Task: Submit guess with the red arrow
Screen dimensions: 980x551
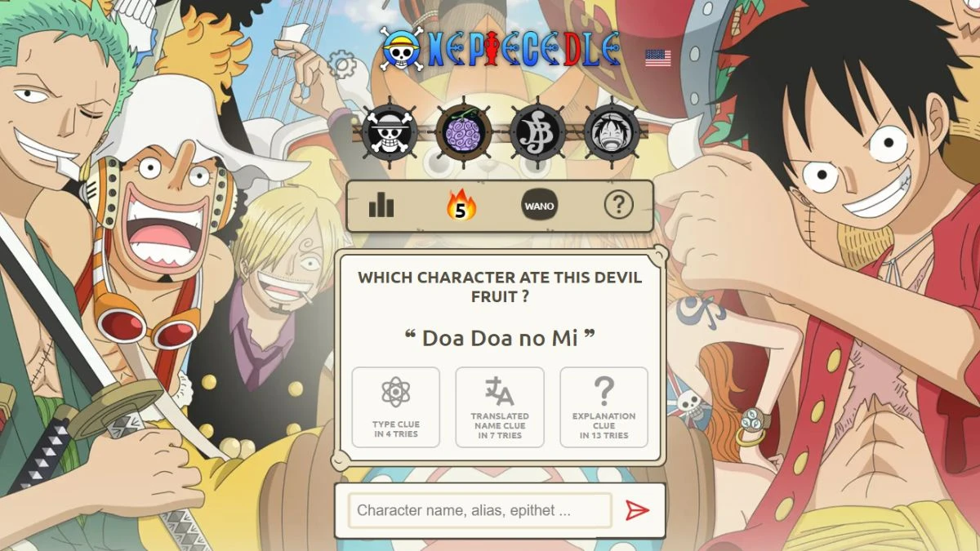Action: 637,510
